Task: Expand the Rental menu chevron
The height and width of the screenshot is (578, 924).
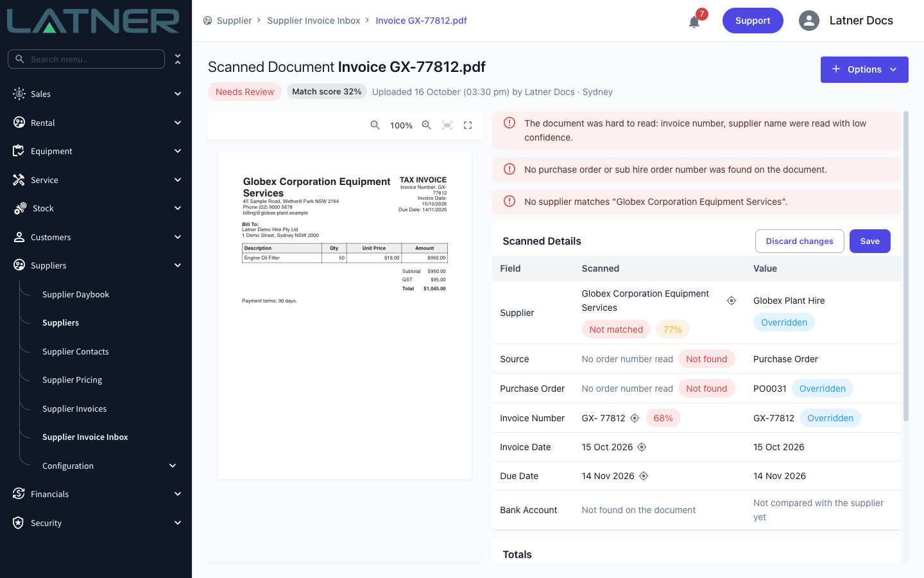Action: pyautogui.click(x=178, y=123)
